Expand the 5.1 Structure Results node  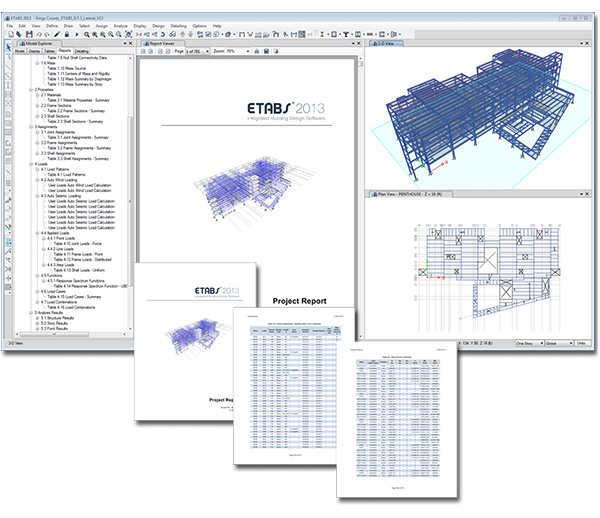(38, 318)
